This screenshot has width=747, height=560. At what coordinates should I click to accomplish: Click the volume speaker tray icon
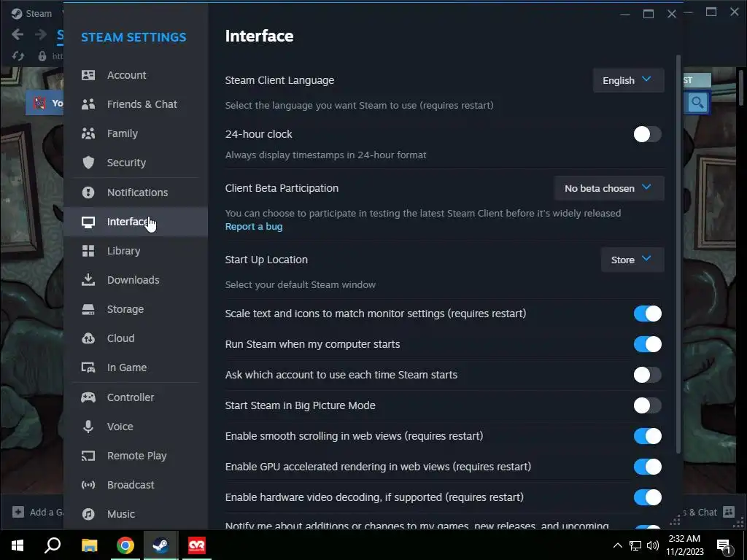click(653, 545)
